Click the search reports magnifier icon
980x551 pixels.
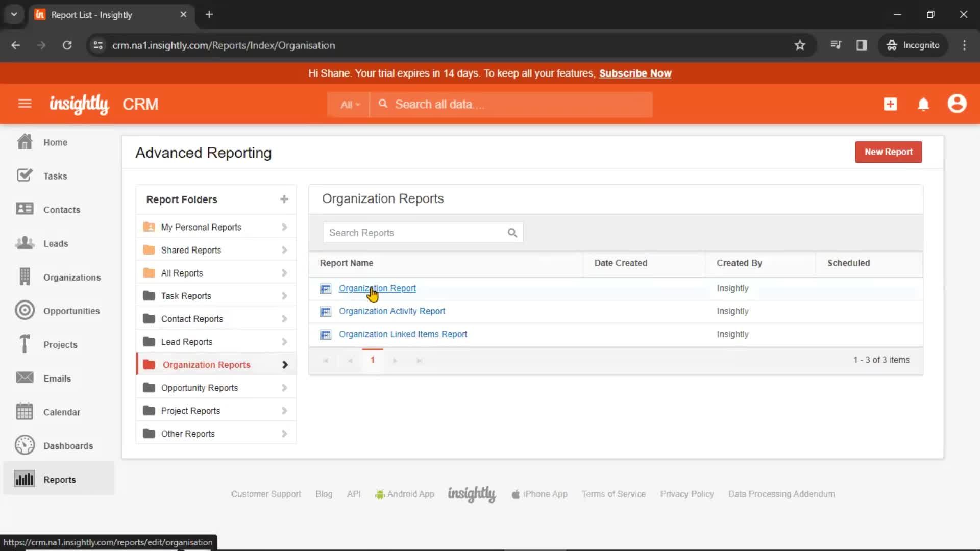tap(512, 233)
